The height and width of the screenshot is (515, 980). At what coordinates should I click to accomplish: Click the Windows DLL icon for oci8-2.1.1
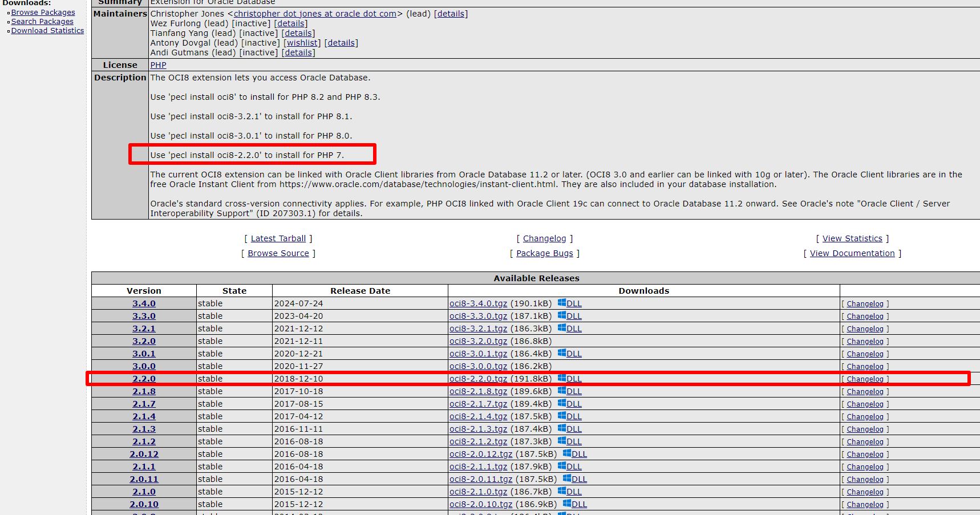click(562, 466)
